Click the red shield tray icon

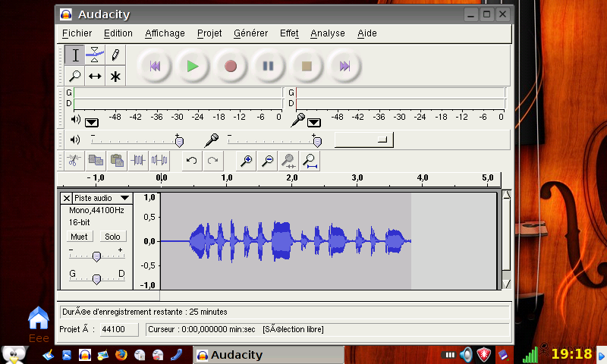coord(483,355)
